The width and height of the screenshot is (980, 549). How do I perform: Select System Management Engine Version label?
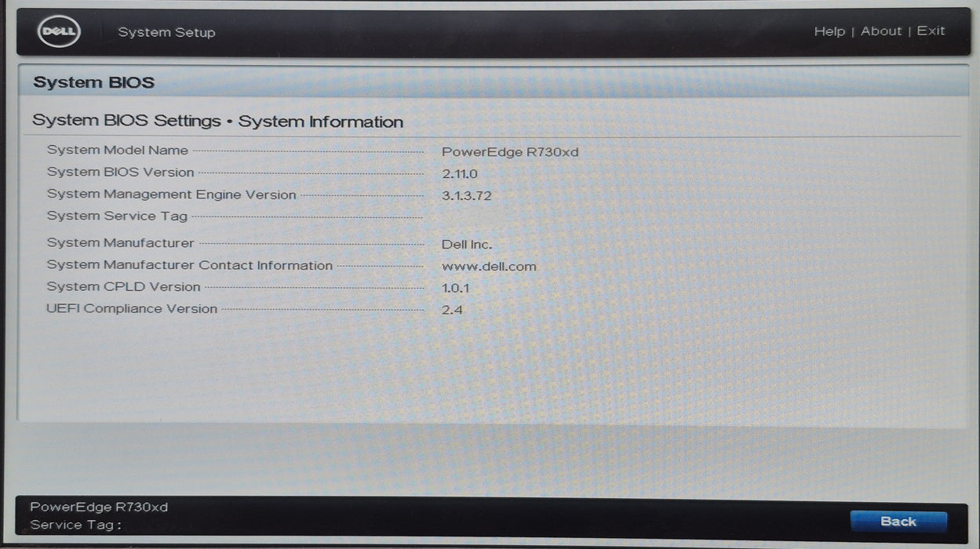click(171, 195)
